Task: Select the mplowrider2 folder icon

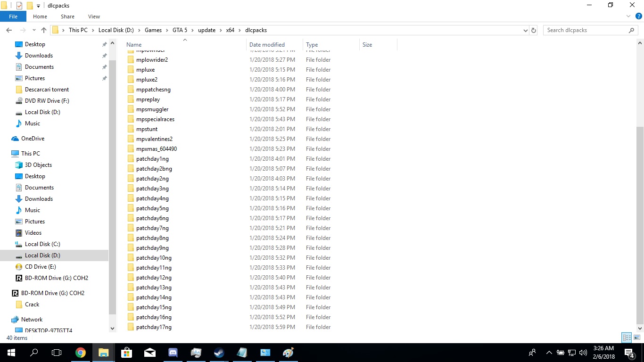Action: 131,60
